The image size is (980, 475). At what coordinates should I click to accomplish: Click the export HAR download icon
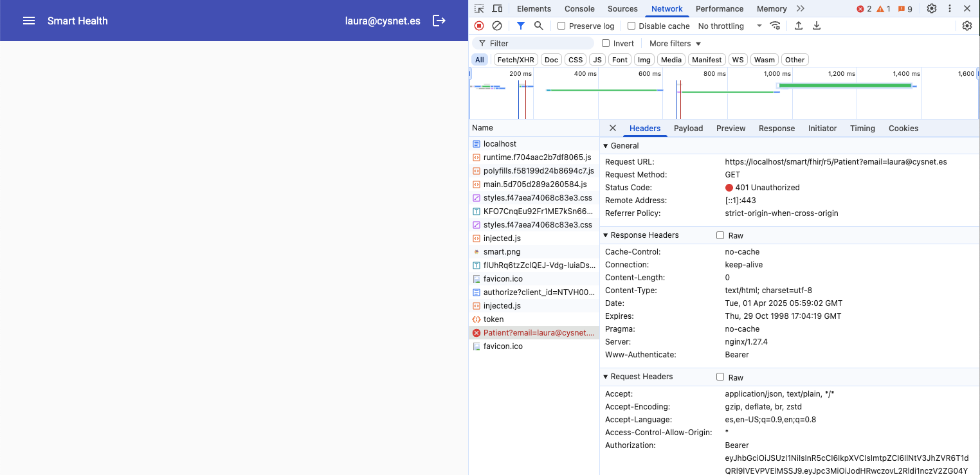point(817,26)
